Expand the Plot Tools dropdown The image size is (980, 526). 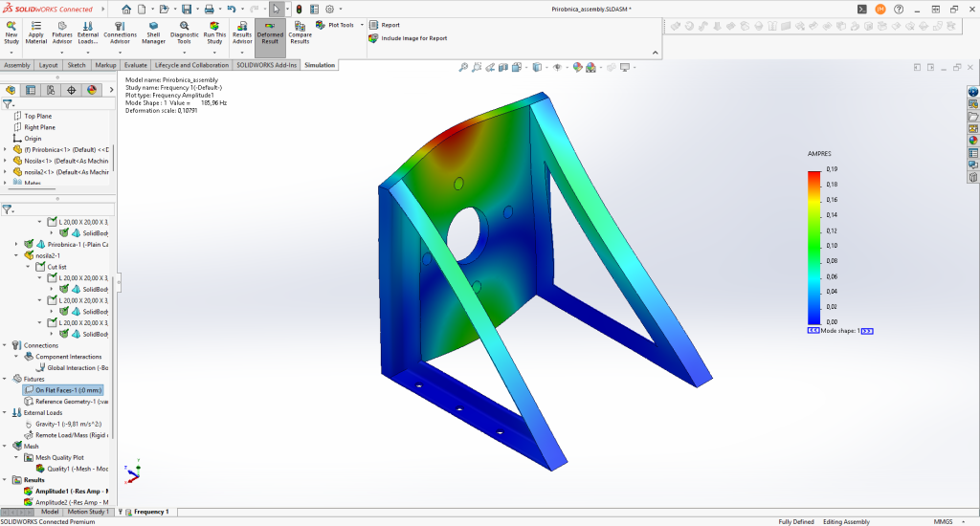(x=362, y=25)
